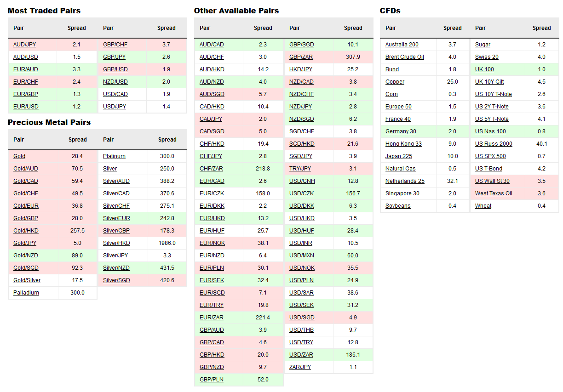Select the EUR/CHF pair link
This screenshot has width=563, height=392.
coord(25,82)
